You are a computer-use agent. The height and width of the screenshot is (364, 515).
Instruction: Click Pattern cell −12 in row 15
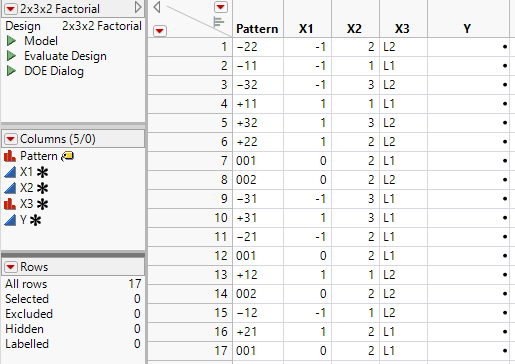click(x=258, y=313)
